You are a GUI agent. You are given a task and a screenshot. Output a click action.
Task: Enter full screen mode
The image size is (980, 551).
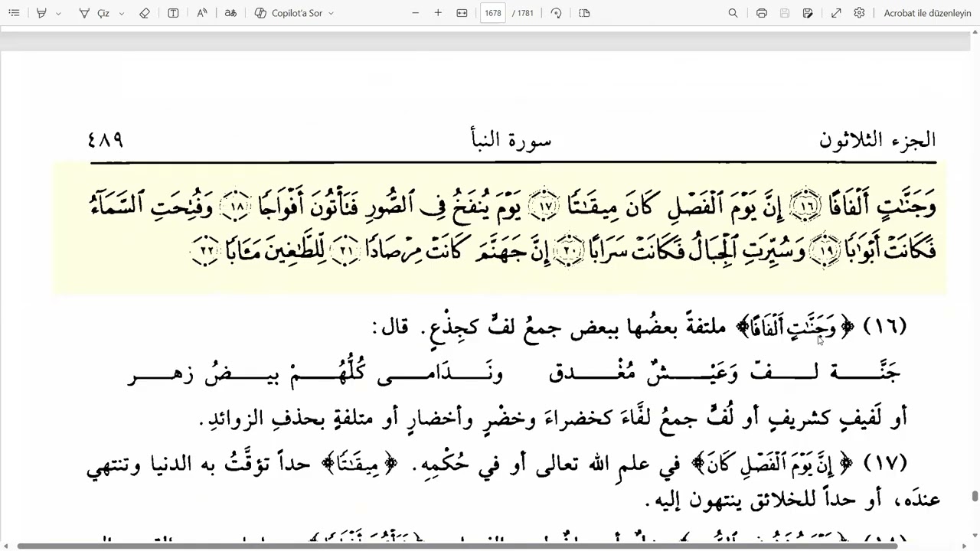click(837, 13)
